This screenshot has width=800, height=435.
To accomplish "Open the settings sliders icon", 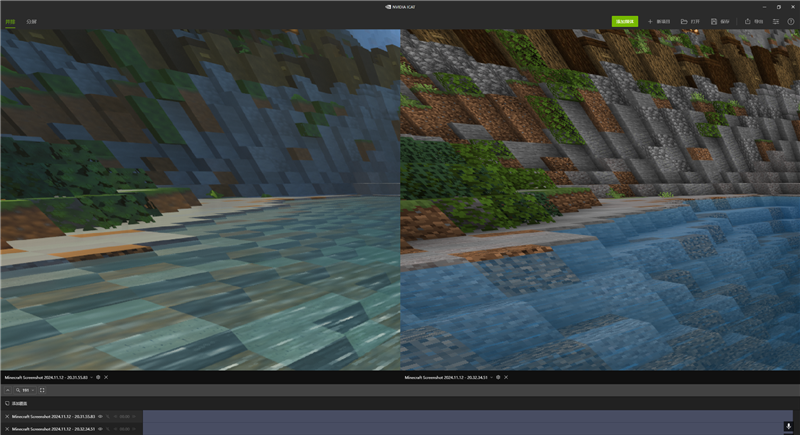I will click(776, 21).
